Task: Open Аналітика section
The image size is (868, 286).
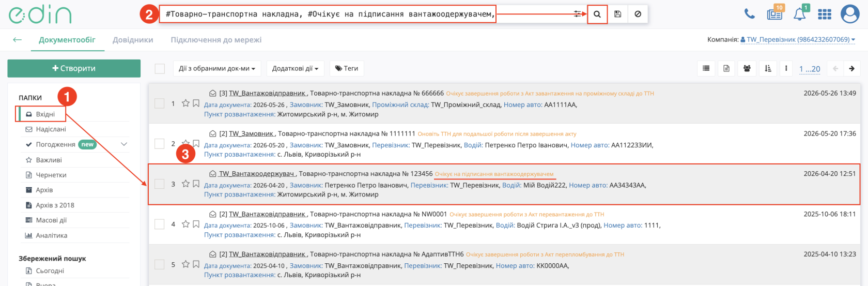Action: click(52, 235)
